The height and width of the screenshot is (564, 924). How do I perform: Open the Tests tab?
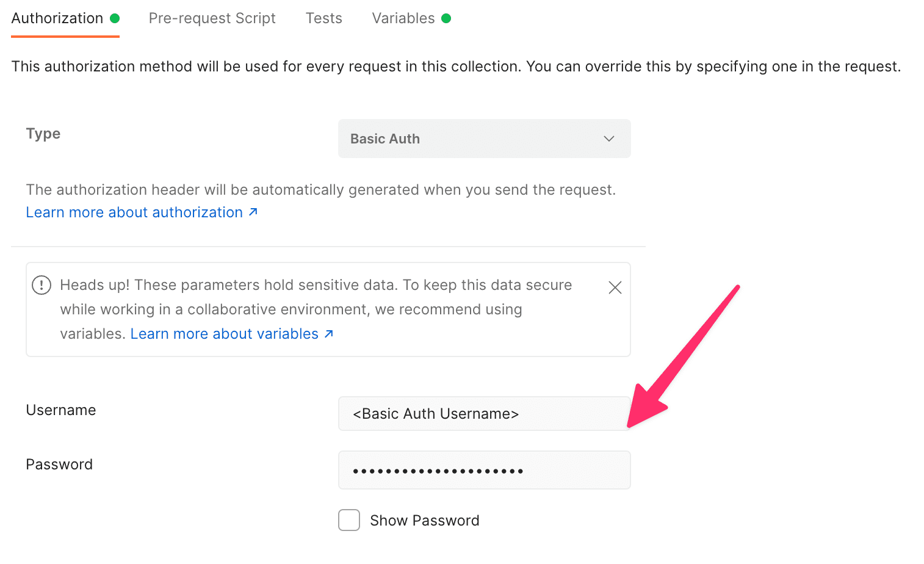[x=323, y=18]
